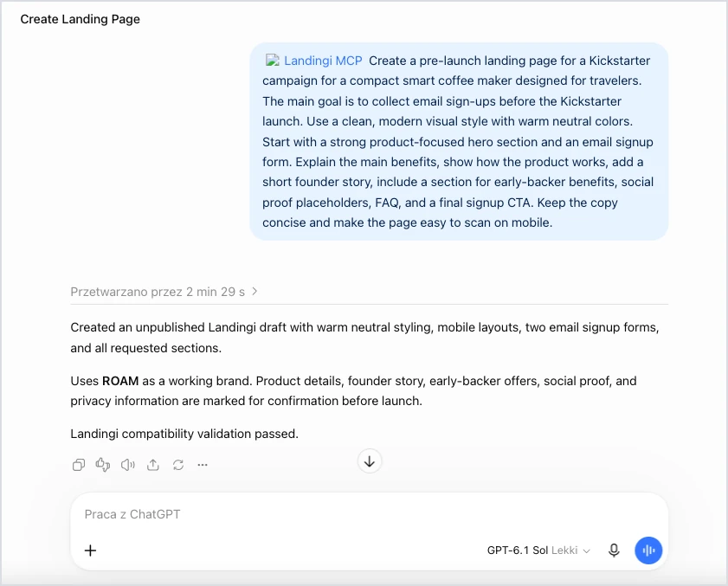Click the user prompt message bubble
This screenshot has width=728, height=586.
point(459,142)
